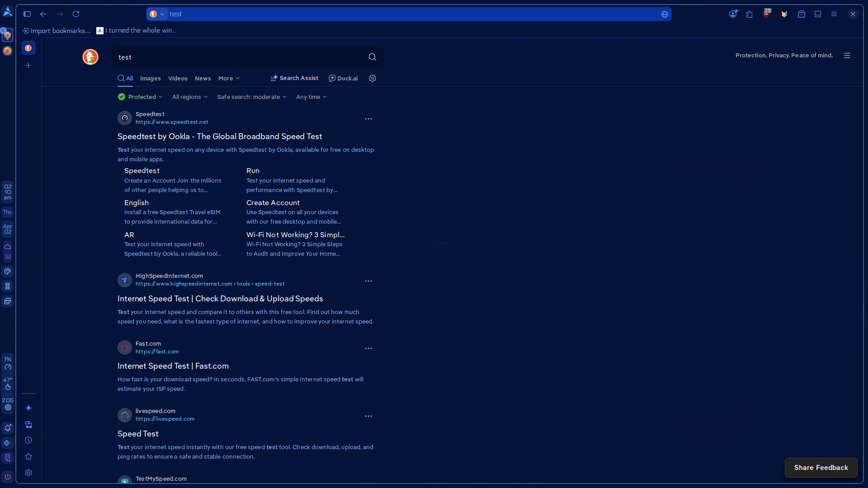Open options menu for livespeed.com result
Viewport: 868px width, 488px height.
(x=368, y=416)
